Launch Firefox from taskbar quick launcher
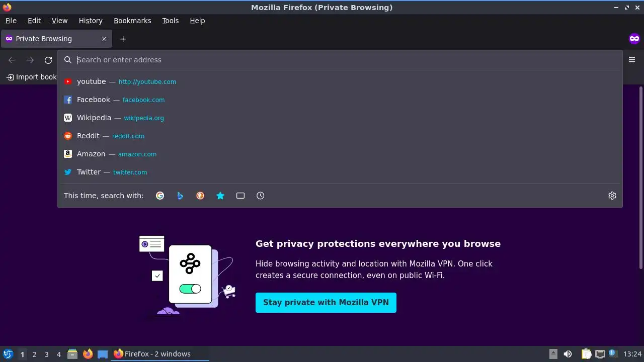Viewport: 644px width, 362px height. click(x=88, y=354)
